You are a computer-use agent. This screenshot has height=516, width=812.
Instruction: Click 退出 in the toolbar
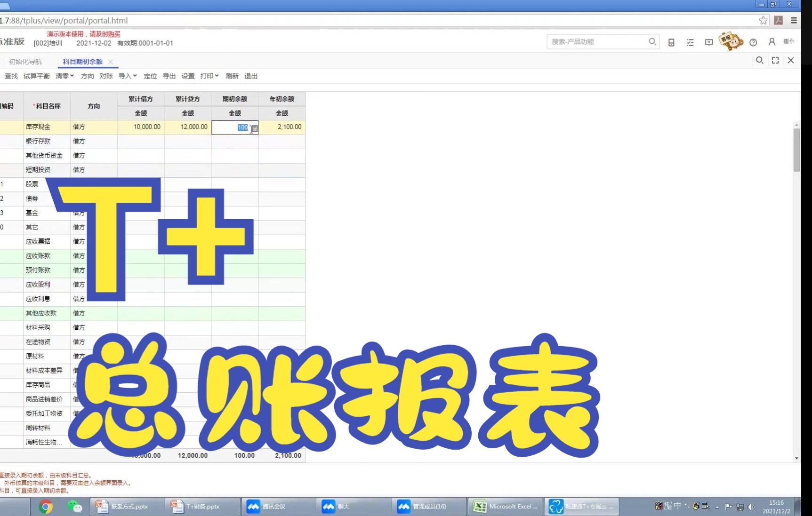pyautogui.click(x=251, y=76)
